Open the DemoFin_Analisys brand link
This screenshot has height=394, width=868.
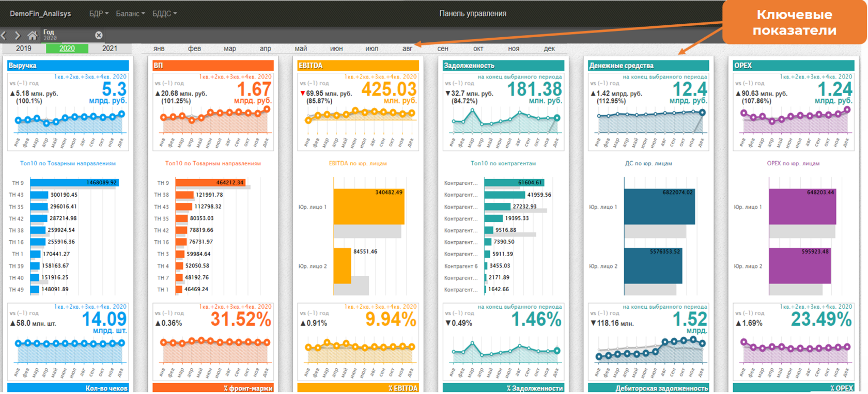pyautogui.click(x=40, y=13)
